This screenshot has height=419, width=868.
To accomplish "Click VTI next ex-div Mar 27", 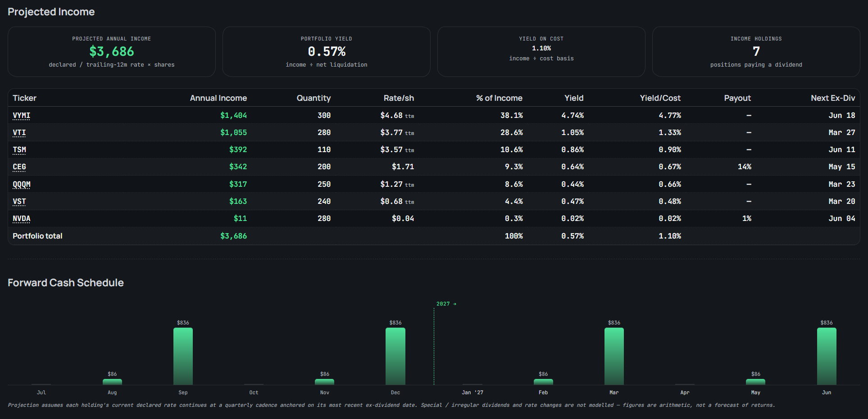I will tap(841, 132).
